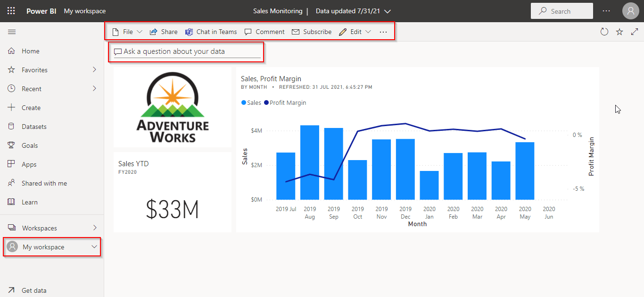Favorite this dashboard with star icon
Image resolution: width=644 pixels, height=297 pixels.
tap(619, 32)
